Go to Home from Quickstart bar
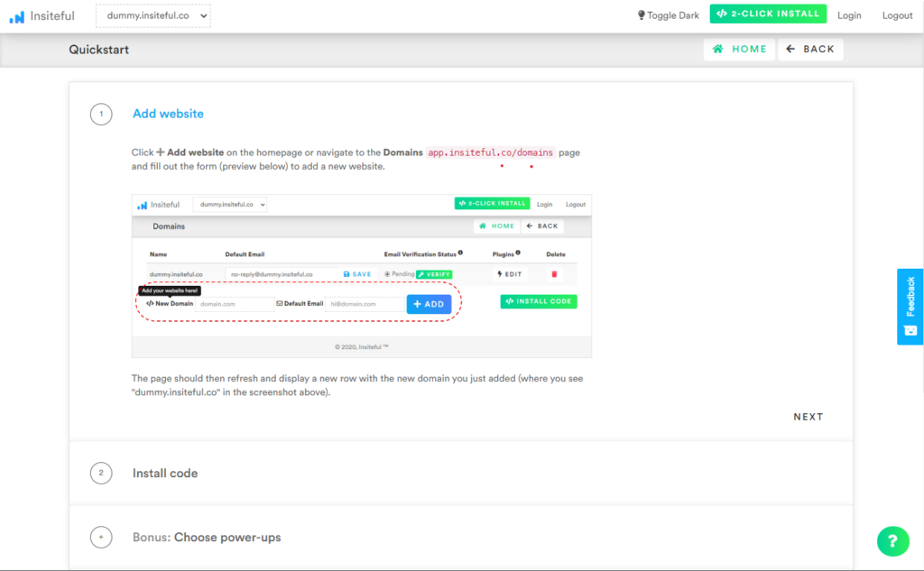 739,50
